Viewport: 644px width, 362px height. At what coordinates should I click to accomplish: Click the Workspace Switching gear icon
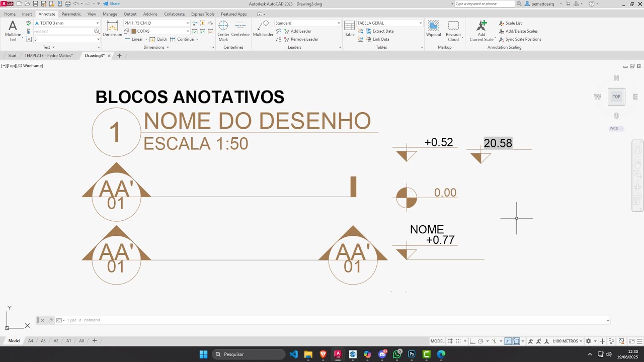click(x=588, y=341)
